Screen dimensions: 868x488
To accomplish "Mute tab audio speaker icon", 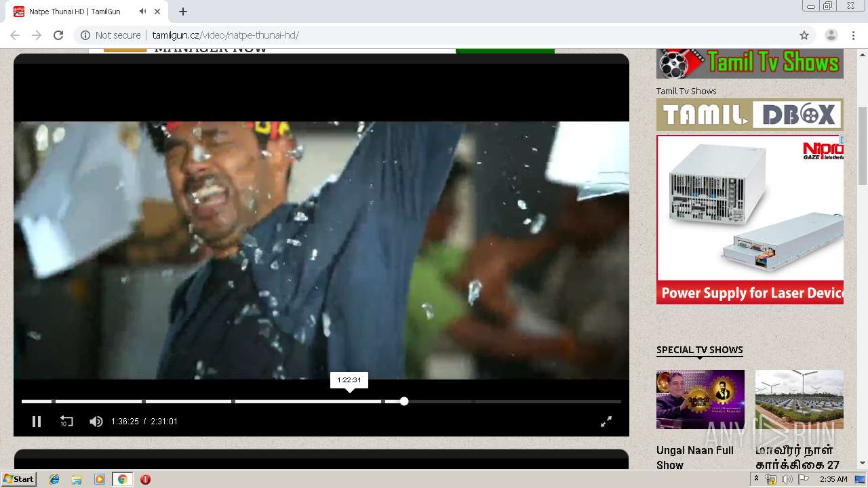I will (x=142, y=12).
